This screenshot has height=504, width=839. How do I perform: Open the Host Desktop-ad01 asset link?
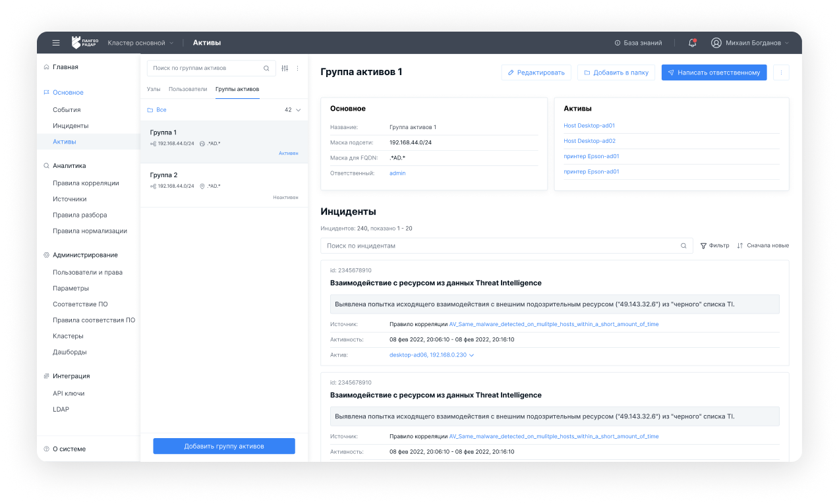point(589,126)
